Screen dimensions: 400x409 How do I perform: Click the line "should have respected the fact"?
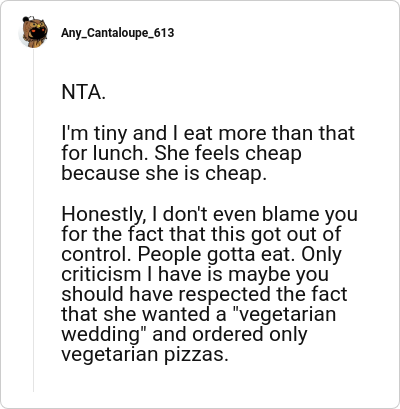204,294
